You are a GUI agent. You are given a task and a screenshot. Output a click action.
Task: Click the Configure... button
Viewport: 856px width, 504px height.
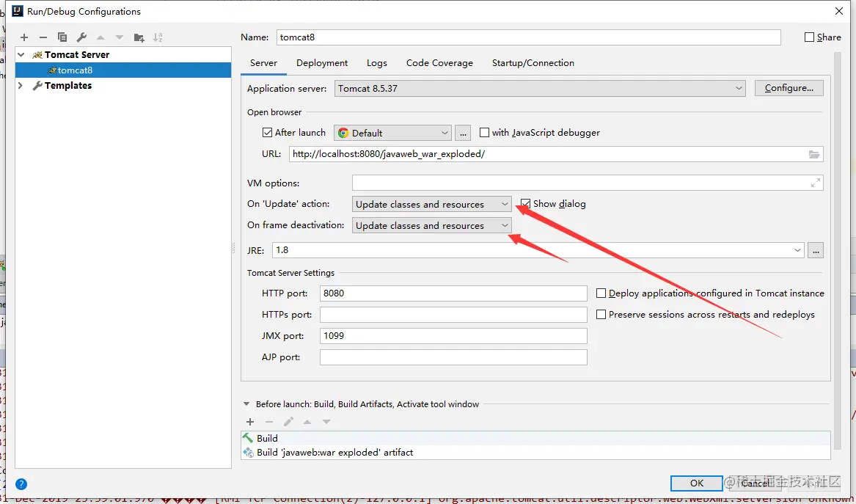(789, 88)
